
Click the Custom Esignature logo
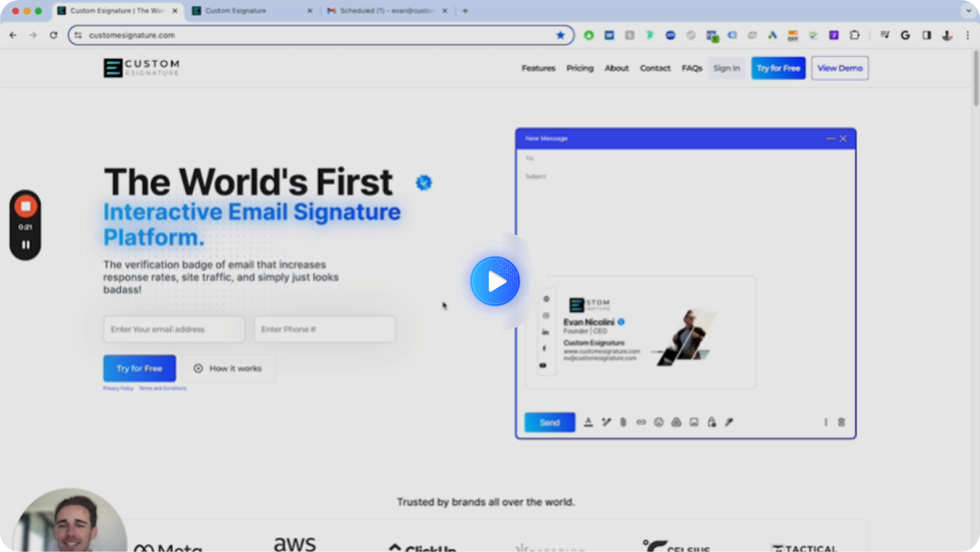coord(142,68)
